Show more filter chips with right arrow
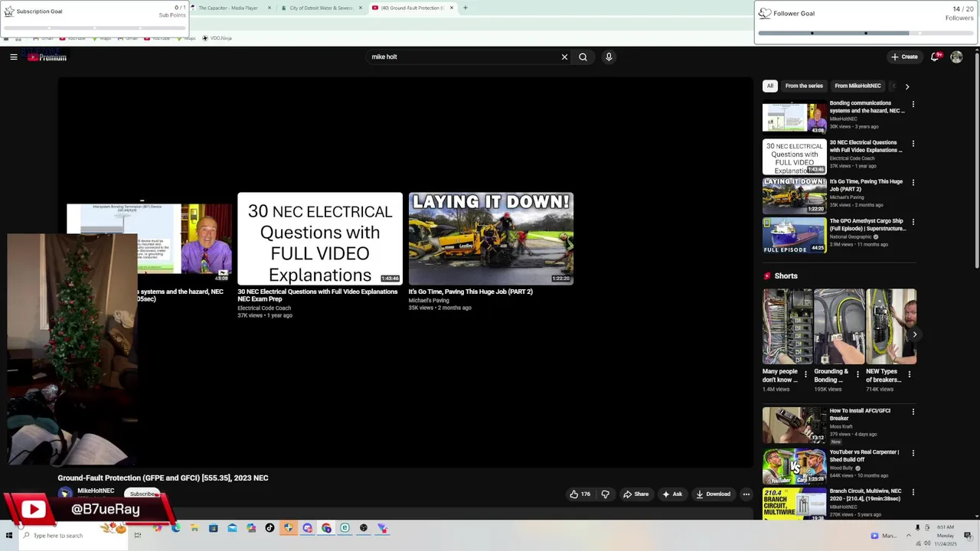The height and width of the screenshot is (551, 980). point(907,86)
